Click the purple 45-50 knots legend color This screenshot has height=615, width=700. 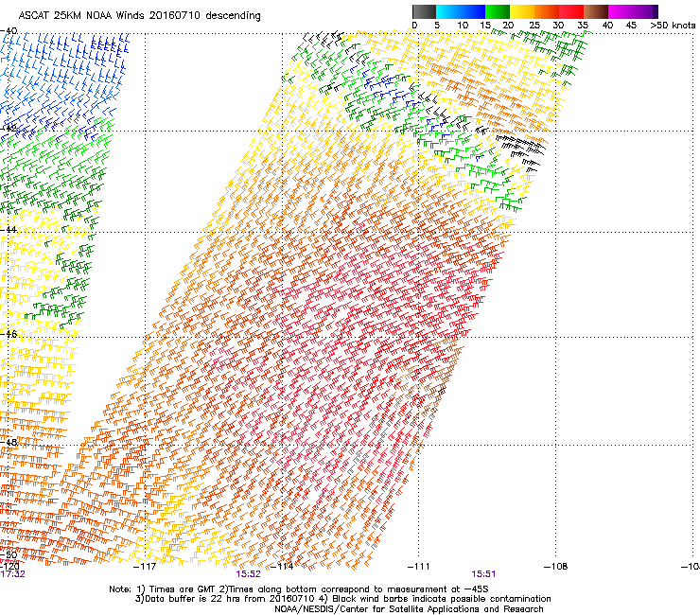pyautogui.click(x=645, y=11)
